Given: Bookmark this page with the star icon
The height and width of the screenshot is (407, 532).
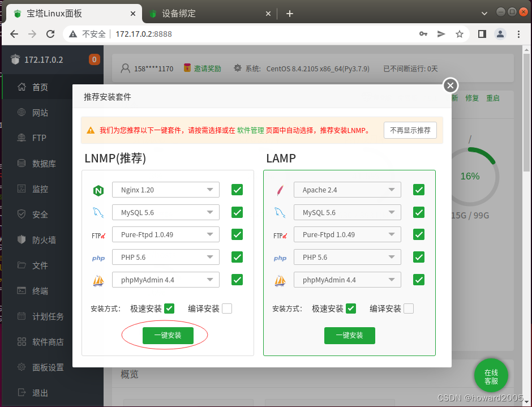Looking at the screenshot, I should coord(460,34).
